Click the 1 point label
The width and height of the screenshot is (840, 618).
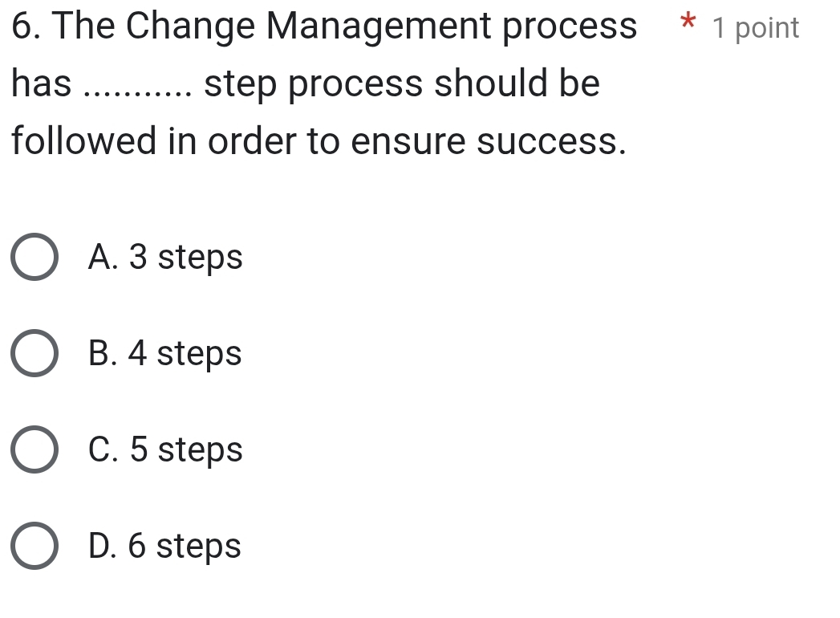point(754,27)
